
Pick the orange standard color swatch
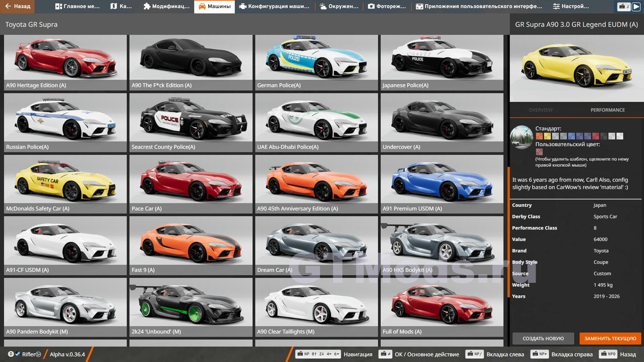pyautogui.click(x=539, y=136)
